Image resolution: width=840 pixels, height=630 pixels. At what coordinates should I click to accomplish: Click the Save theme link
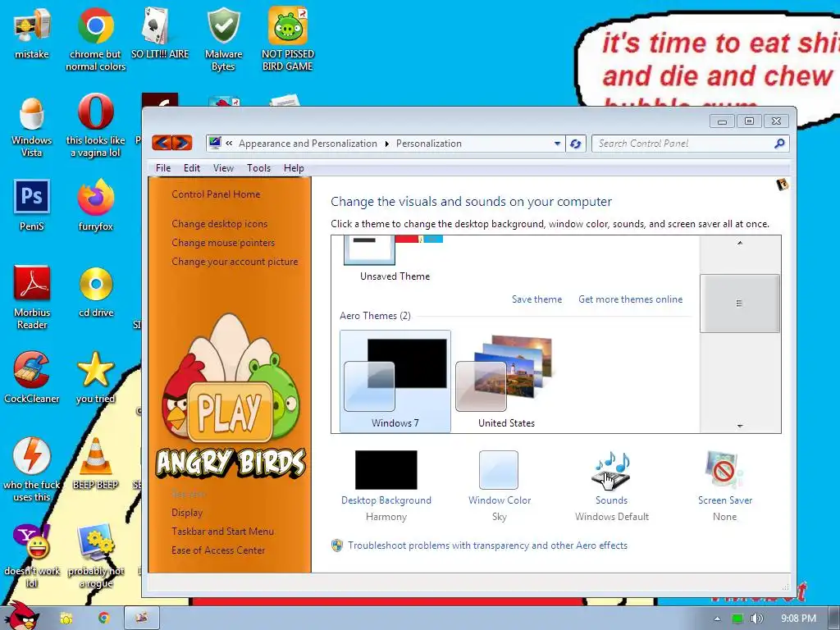pyautogui.click(x=536, y=299)
